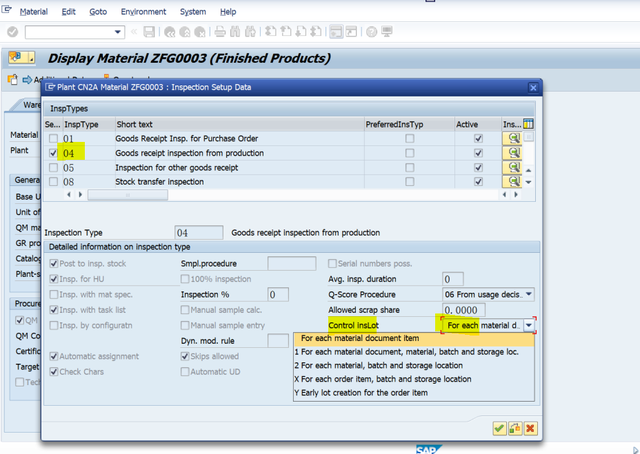Click the horizontal scrollbar thumb under InspTypes
Viewport: 640px width, 454px height.
click(x=128, y=195)
